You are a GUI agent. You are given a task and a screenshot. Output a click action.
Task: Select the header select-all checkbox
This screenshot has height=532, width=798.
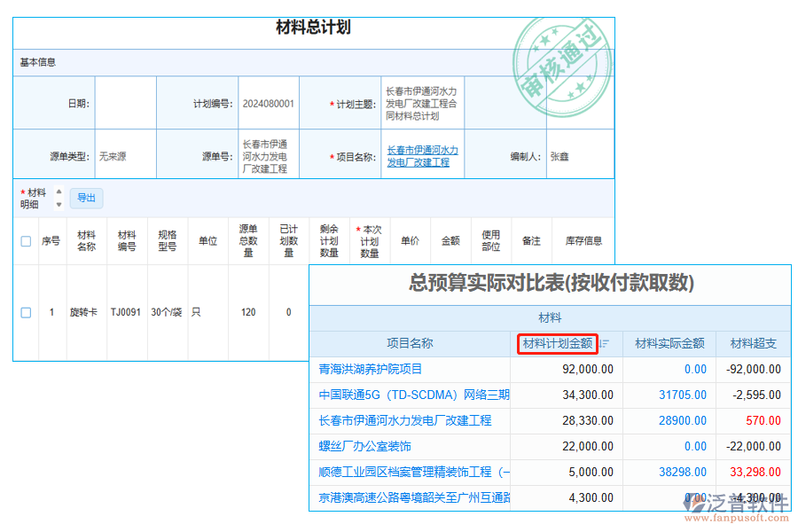point(25,240)
